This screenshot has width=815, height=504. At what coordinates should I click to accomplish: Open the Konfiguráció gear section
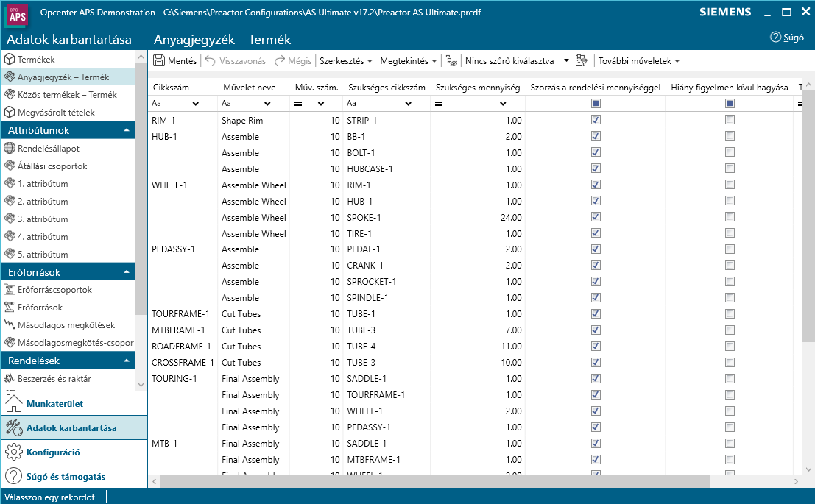[53, 452]
